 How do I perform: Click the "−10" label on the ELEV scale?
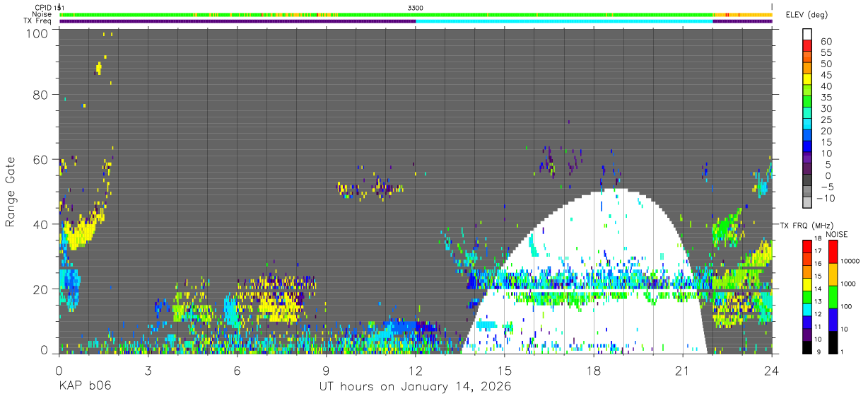tap(824, 197)
